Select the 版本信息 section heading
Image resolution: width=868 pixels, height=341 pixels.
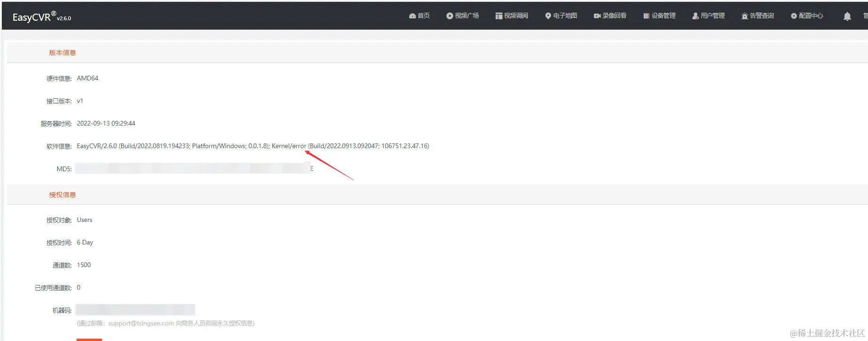tap(63, 53)
